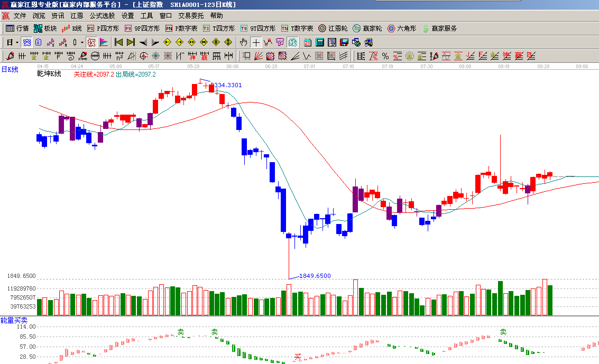Open the 交易委托 menu
This screenshot has height=364, width=599.
(191, 16)
